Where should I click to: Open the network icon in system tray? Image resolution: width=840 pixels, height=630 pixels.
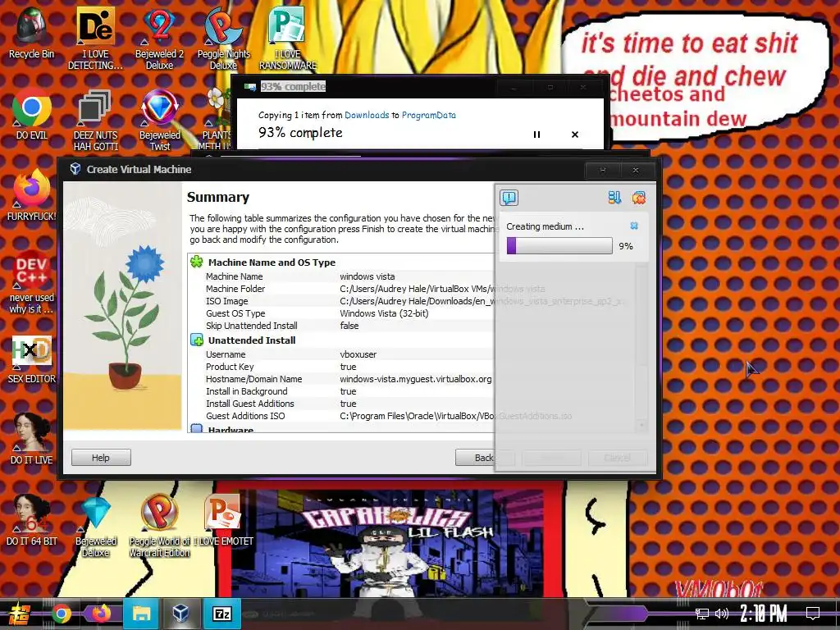702,614
